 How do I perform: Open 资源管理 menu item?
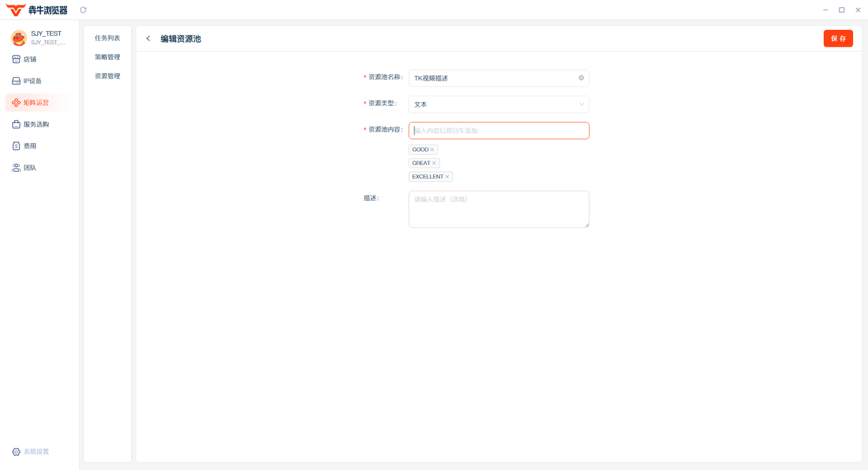coord(107,76)
